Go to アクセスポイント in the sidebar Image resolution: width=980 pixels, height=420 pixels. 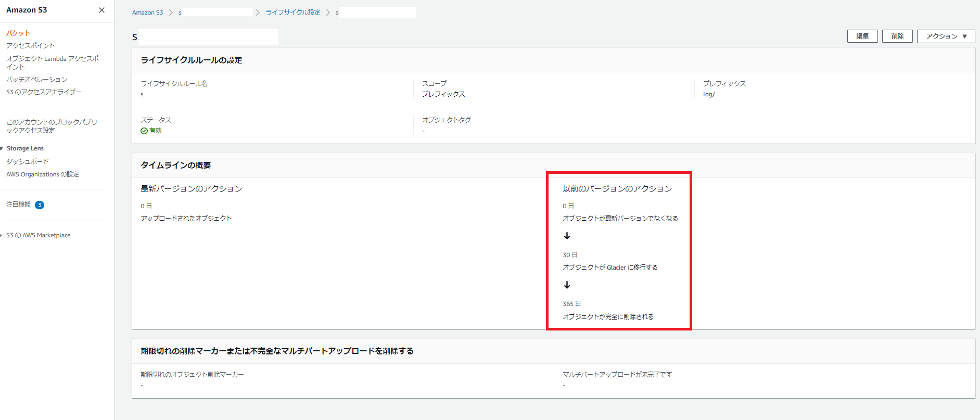30,46
